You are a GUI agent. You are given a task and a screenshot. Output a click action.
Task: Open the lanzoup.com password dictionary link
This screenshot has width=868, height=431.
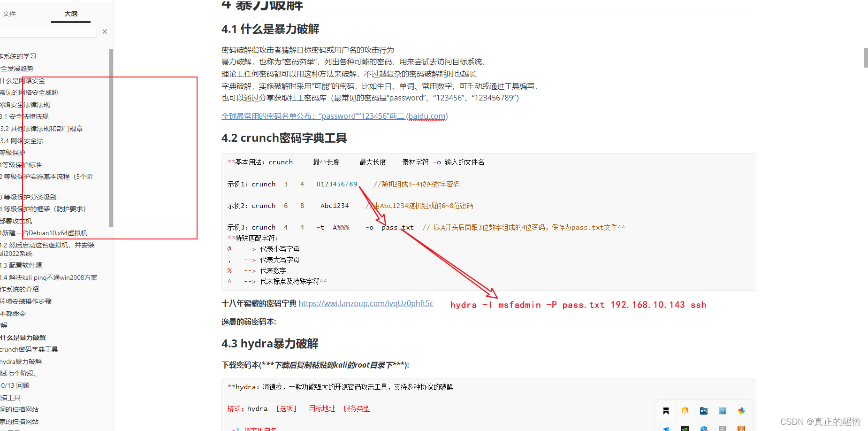(366, 303)
